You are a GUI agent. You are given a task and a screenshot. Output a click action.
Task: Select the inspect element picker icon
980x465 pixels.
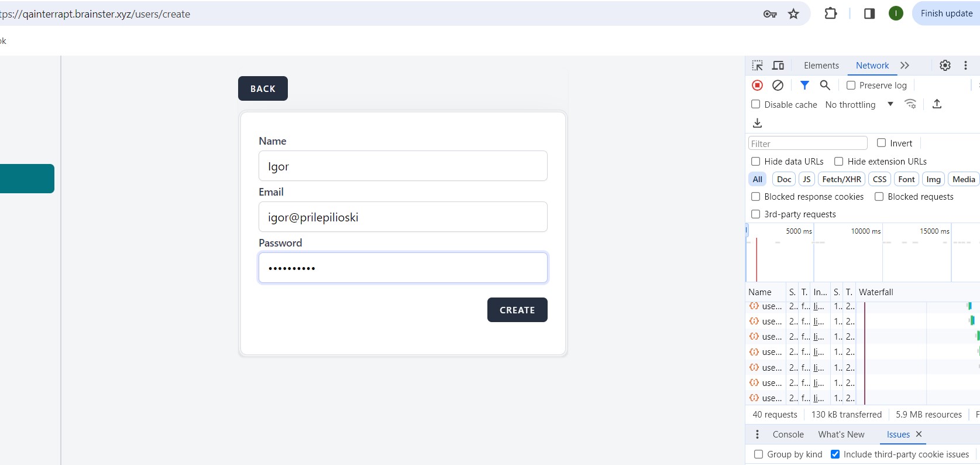tap(758, 66)
